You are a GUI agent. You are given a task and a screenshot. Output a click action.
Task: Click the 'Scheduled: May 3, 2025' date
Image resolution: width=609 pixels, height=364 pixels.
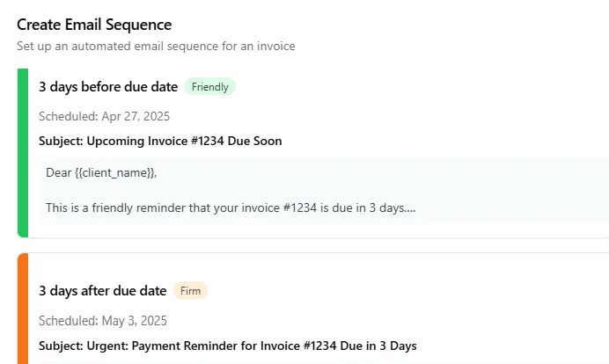(x=102, y=321)
